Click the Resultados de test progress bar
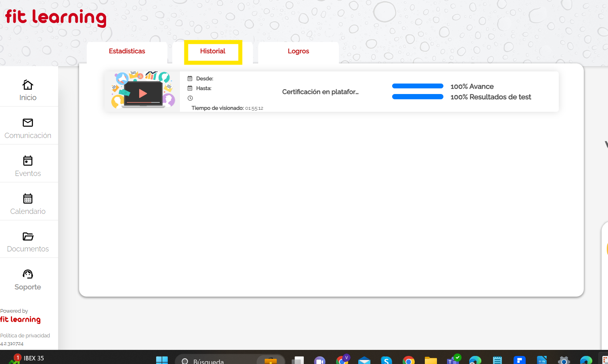 click(418, 97)
